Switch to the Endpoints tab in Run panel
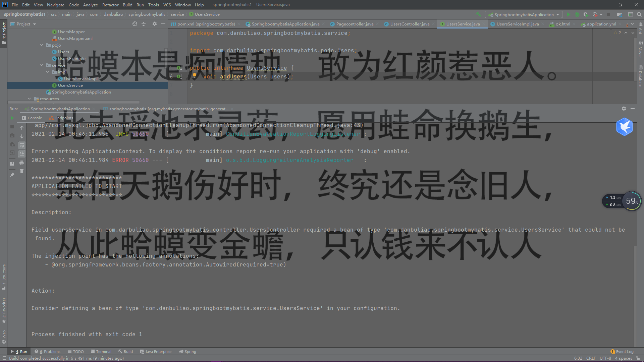The width and height of the screenshot is (644, 362). (x=61, y=118)
